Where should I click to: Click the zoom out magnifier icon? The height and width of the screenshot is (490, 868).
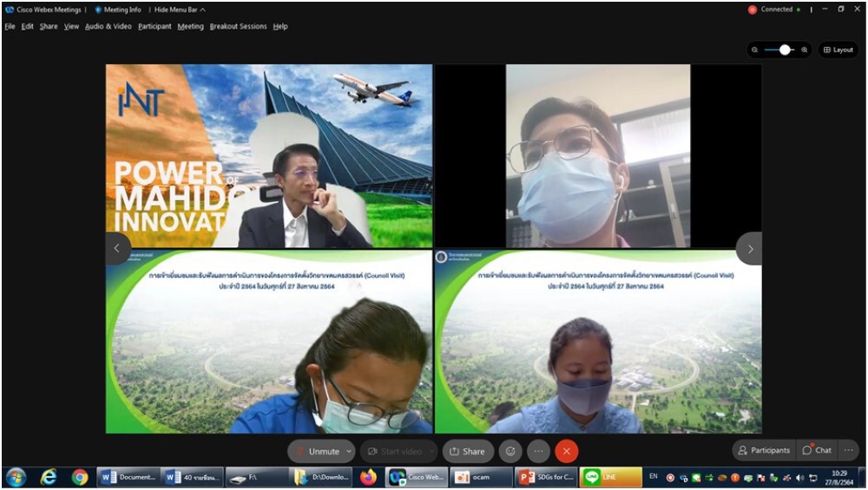click(755, 49)
